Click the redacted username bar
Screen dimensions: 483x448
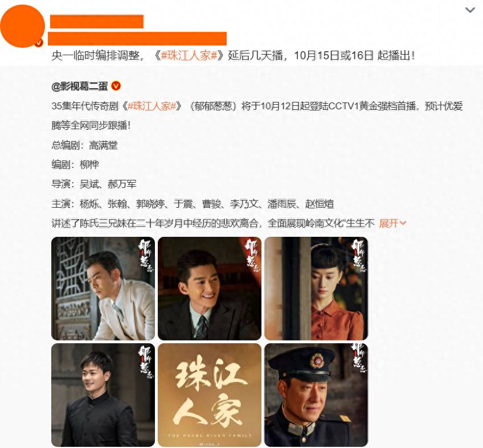pos(97,22)
